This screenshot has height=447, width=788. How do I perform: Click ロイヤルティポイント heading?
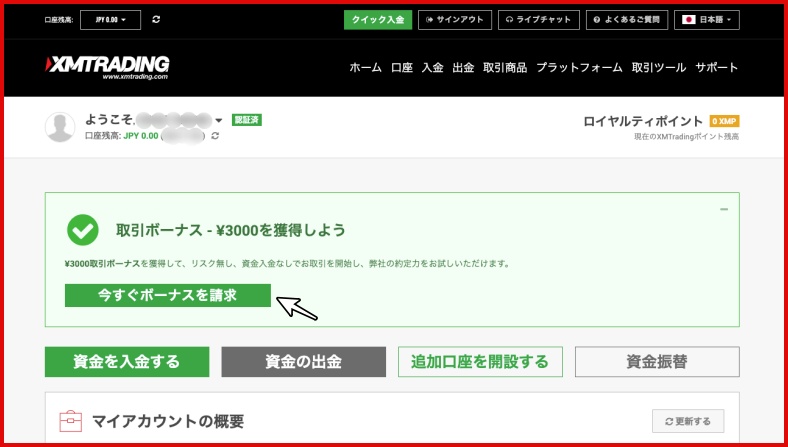tap(643, 121)
